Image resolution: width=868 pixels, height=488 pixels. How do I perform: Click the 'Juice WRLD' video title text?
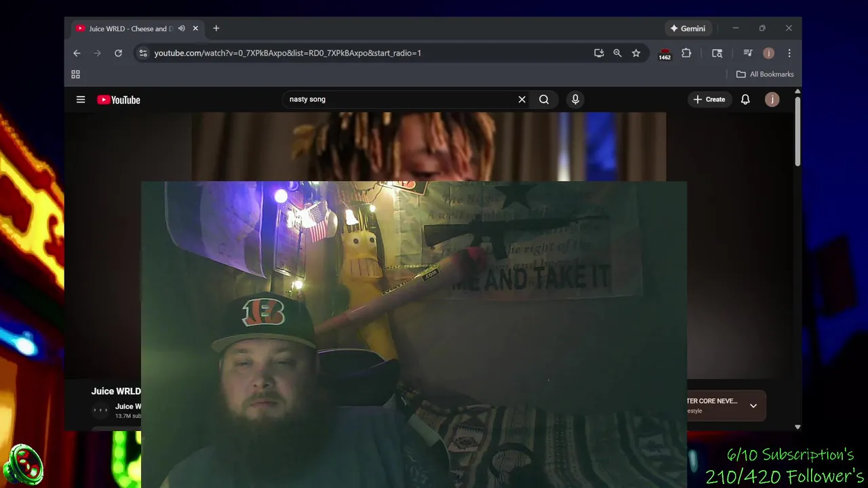[116, 391]
